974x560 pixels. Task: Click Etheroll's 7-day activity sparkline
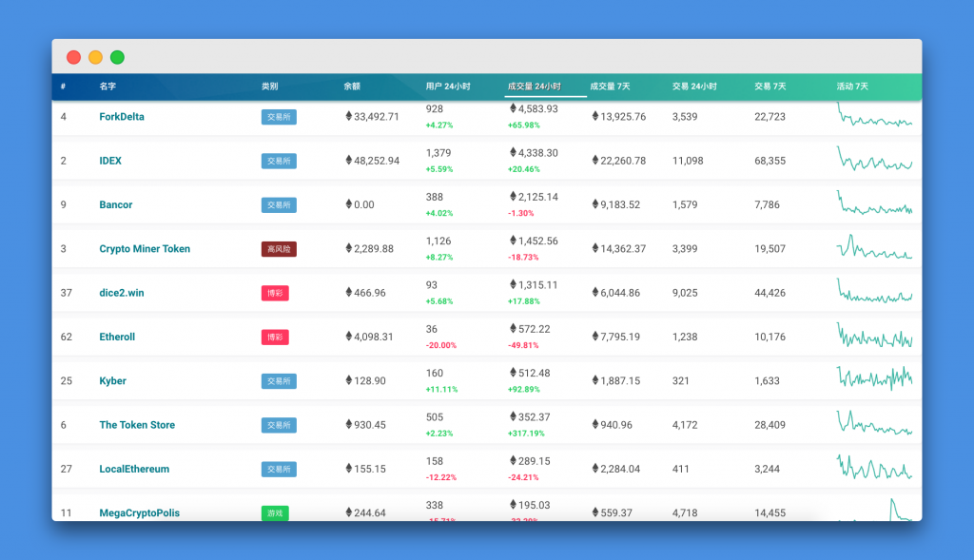click(x=875, y=336)
